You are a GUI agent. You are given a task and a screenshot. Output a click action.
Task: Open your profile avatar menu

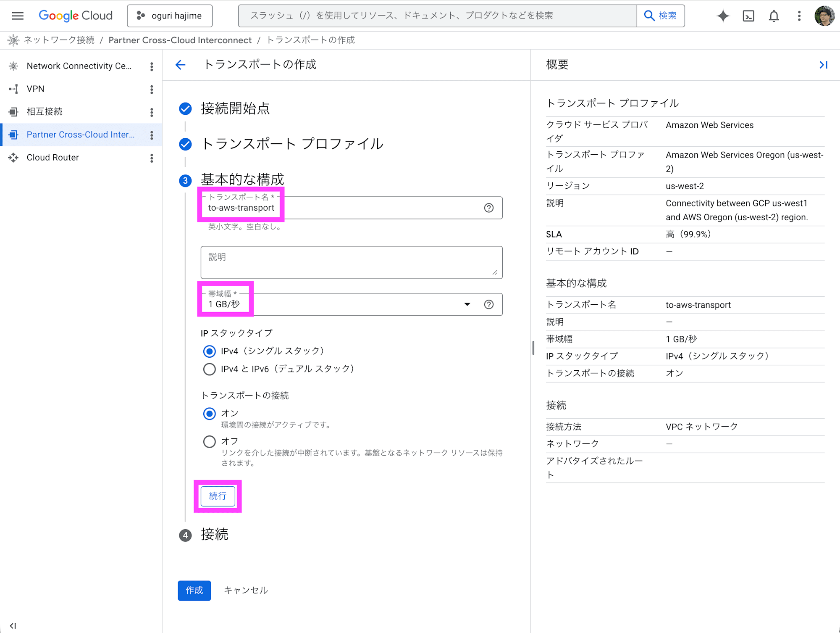click(824, 16)
